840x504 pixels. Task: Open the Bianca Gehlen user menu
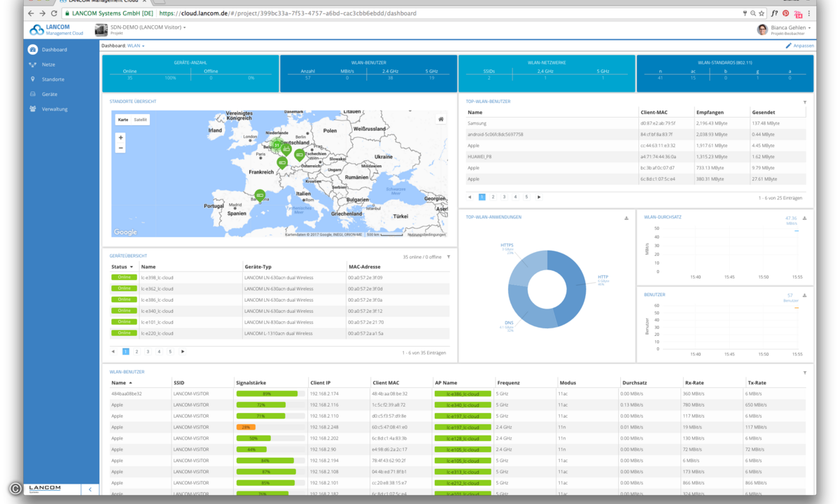pyautogui.click(x=791, y=27)
